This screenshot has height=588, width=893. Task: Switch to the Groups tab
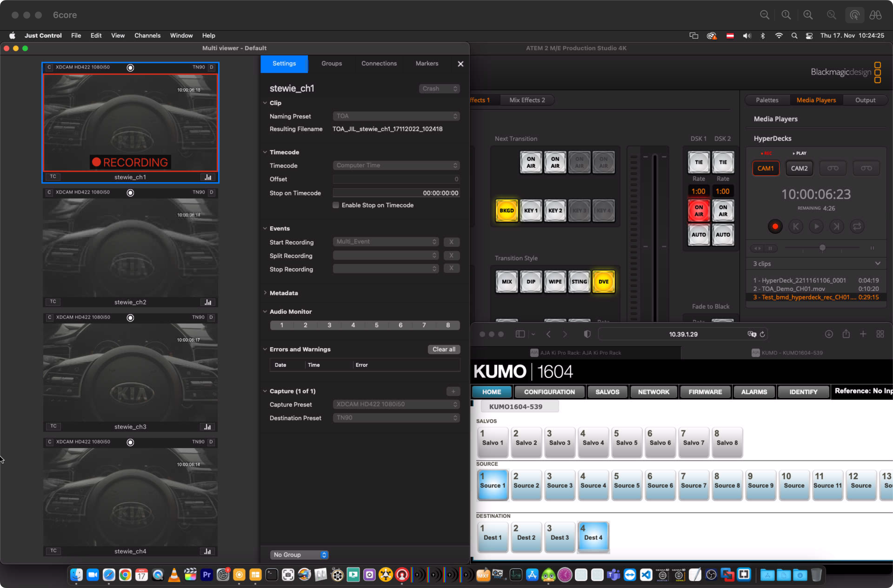(331, 64)
